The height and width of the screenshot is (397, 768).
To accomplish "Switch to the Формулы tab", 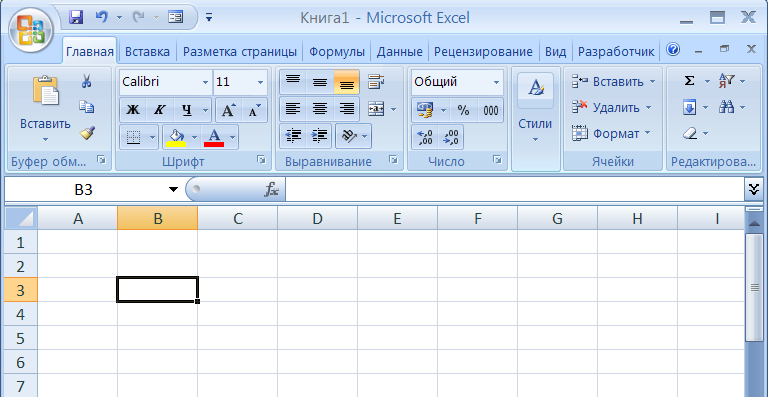I will pyautogui.click(x=337, y=52).
